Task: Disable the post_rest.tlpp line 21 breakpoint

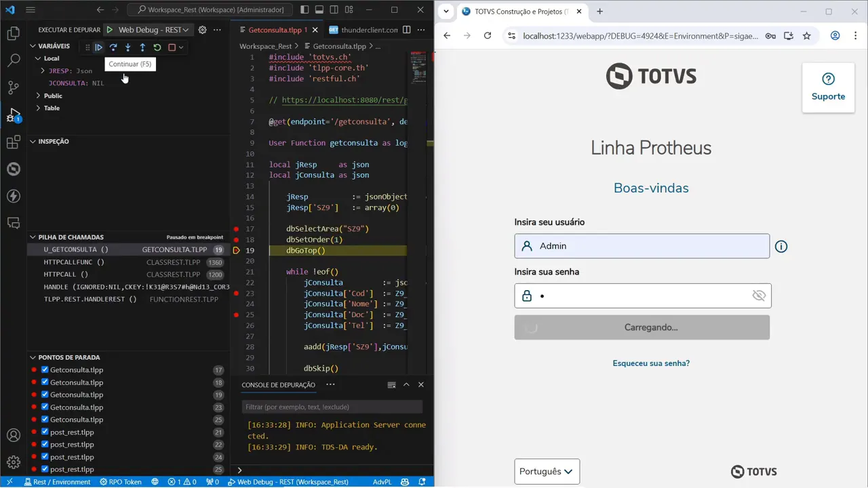Action: coord(45,432)
